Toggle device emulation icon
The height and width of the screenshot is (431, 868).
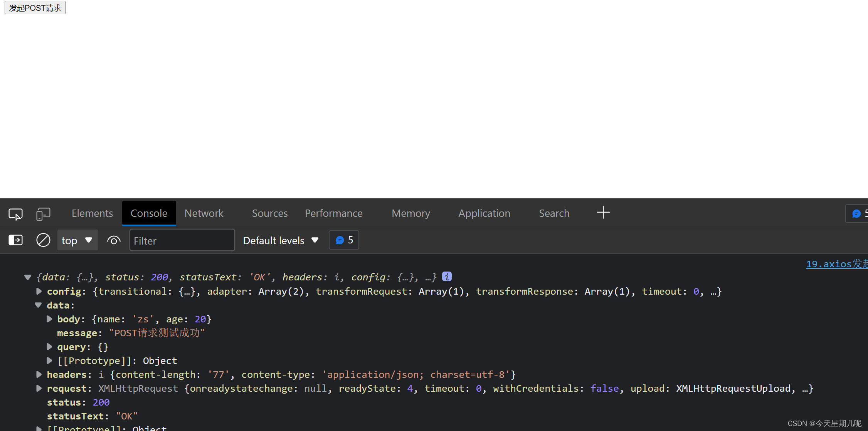43,214
